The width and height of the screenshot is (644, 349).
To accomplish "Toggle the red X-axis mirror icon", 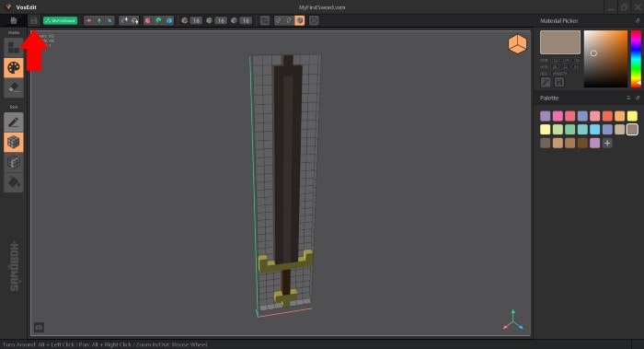I will click(88, 20).
